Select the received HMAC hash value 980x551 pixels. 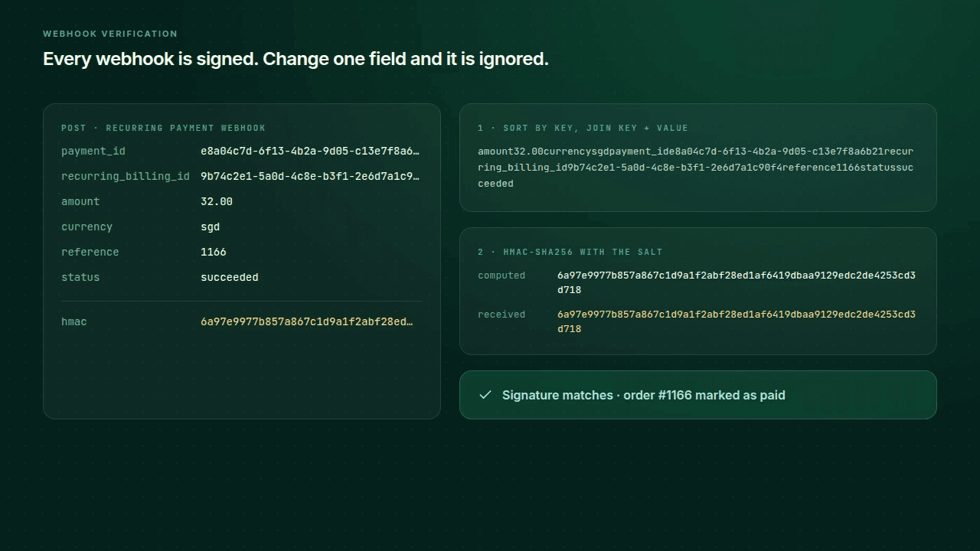click(x=737, y=321)
